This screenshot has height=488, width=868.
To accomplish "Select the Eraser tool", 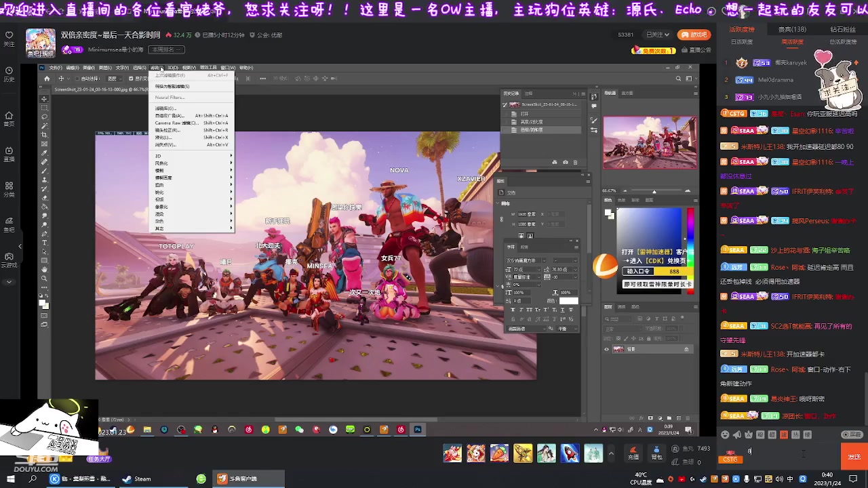I will 45,197.
